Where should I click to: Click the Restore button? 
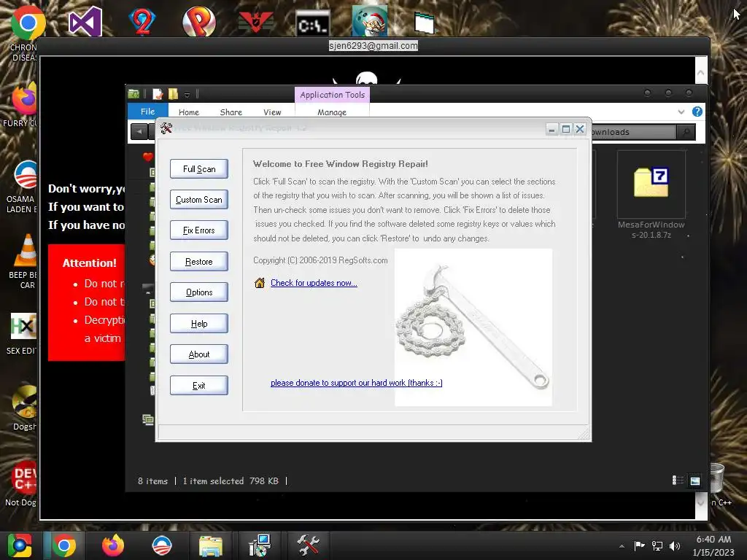point(199,262)
